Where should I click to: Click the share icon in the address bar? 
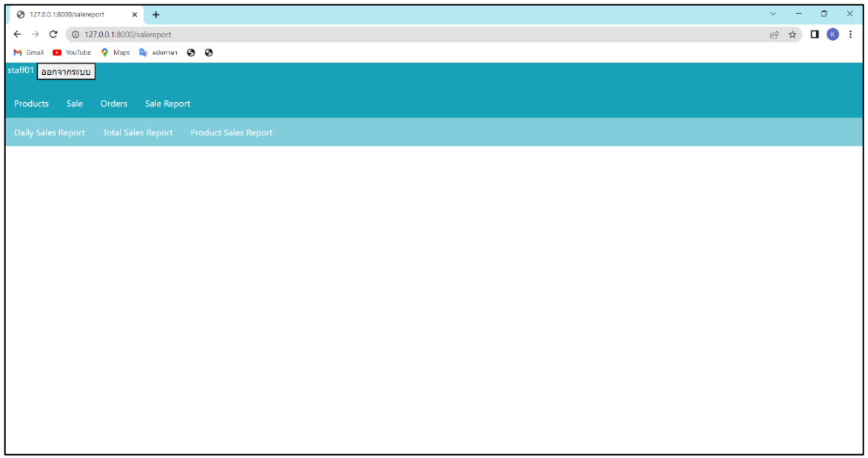[x=774, y=34]
